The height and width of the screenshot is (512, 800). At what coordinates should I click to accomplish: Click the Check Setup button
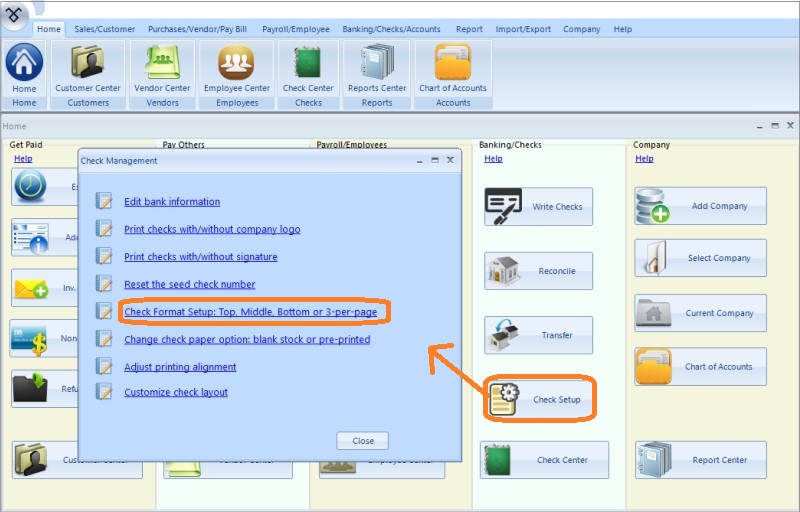[539, 400]
